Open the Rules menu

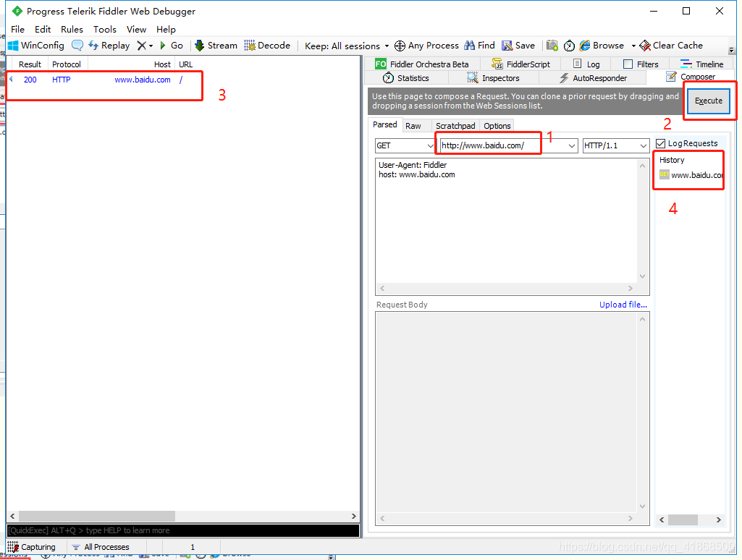72,30
